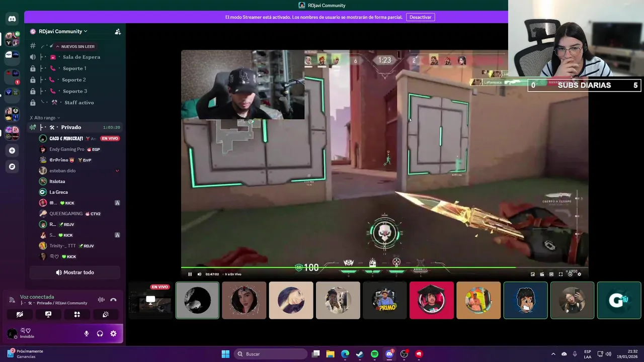Open Discord user settings gear
This screenshot has width=644, height=362.
(x=113, y=333)
